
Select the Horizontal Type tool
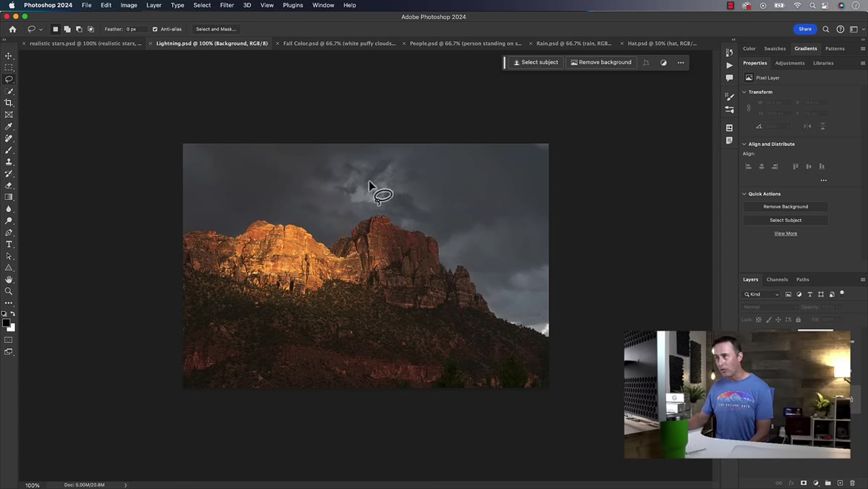(9, 244)
